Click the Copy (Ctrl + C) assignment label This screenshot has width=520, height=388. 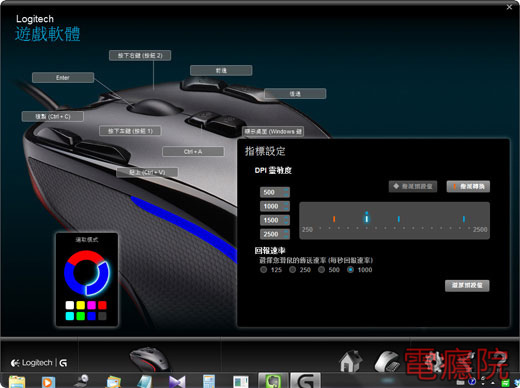[53, 116]
